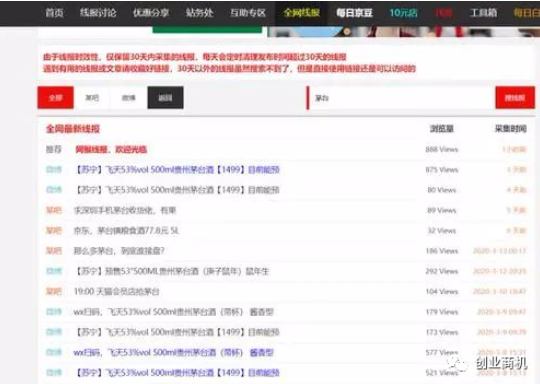This screenshot has height=384, width=540.
Task: Focus the search field containing 茅台
Action: click(401, 98)
